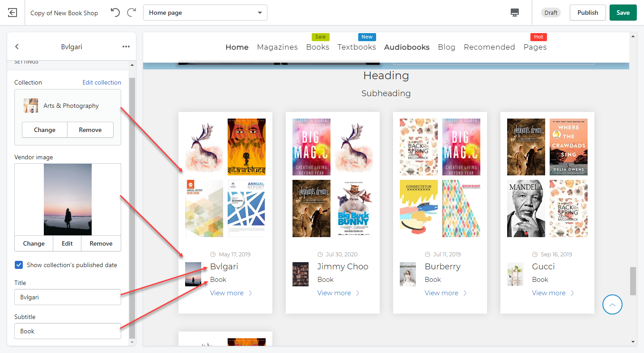Click the clock icon next to Jul 11, 2019
The height and width of the screenshot is (353, 644).
pos(428,254)
